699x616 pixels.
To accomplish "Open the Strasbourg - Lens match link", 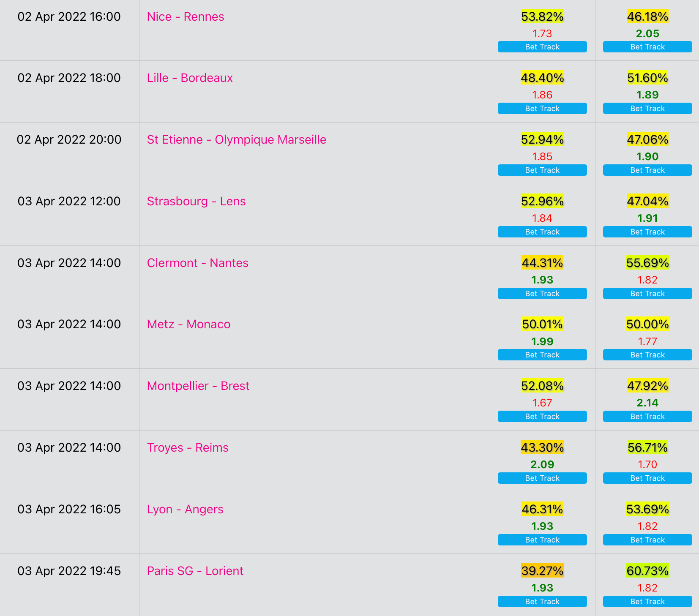I will tap(196, 201).
